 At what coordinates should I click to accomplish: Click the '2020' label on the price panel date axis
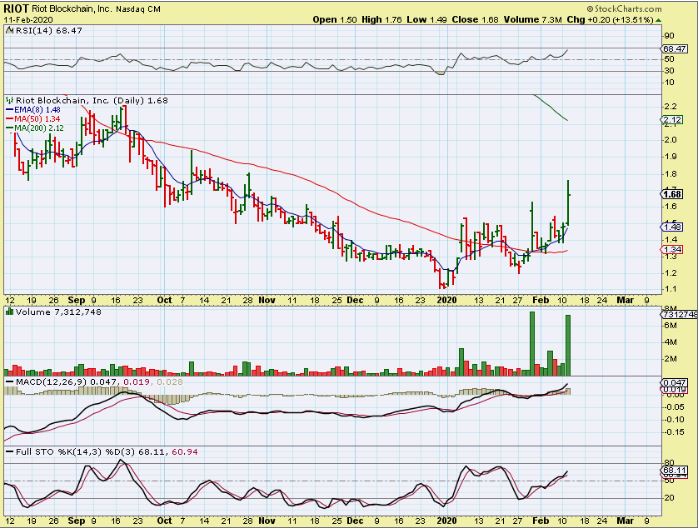[x=447, y=300]
